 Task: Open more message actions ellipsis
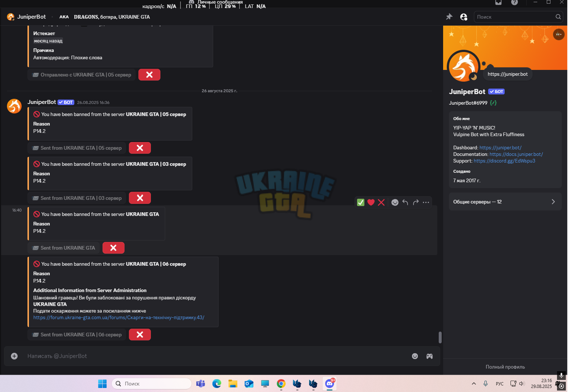(426, 202)
